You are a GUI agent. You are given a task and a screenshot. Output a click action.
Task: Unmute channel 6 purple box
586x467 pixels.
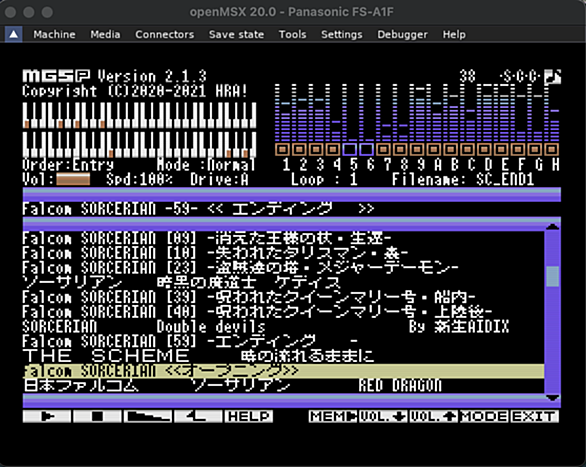click(x=367, y=149)
